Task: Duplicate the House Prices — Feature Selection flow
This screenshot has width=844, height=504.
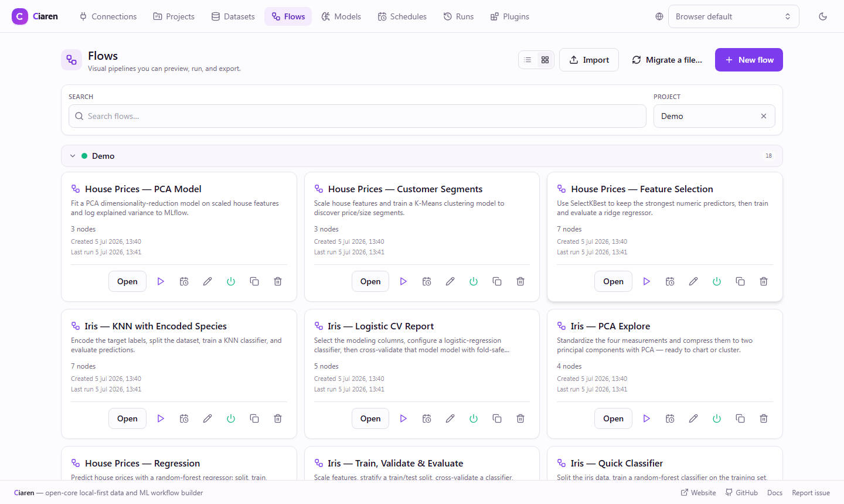Action: [740, 281]
